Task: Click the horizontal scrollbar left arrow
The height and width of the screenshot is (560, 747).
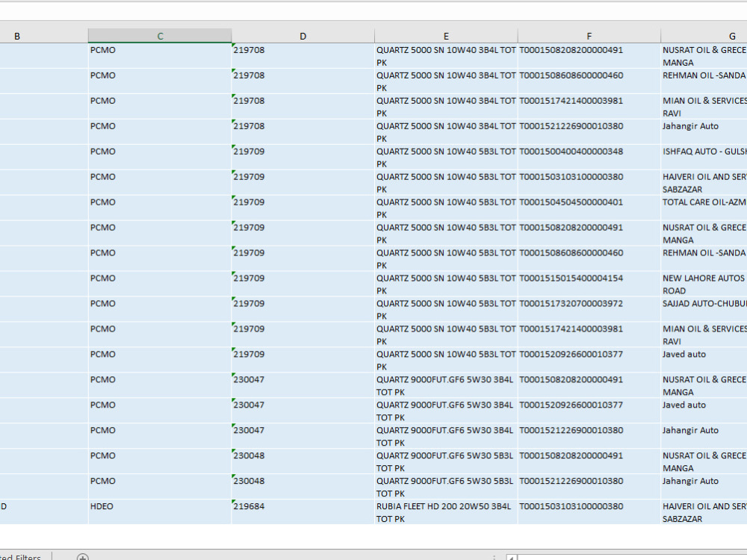Action: tap(511, 557)
